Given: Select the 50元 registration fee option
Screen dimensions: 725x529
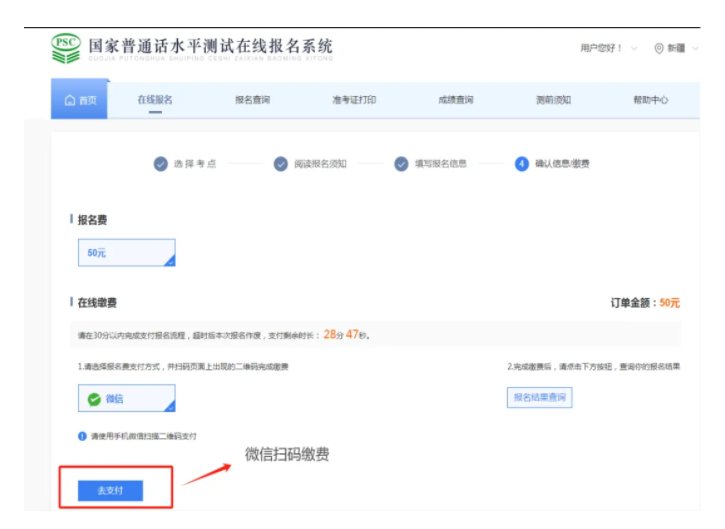Looking at the screenshot, I should pos(126,253).
